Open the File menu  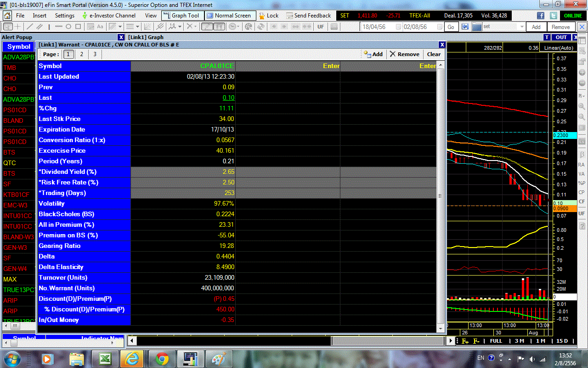[x=20, y=16]
